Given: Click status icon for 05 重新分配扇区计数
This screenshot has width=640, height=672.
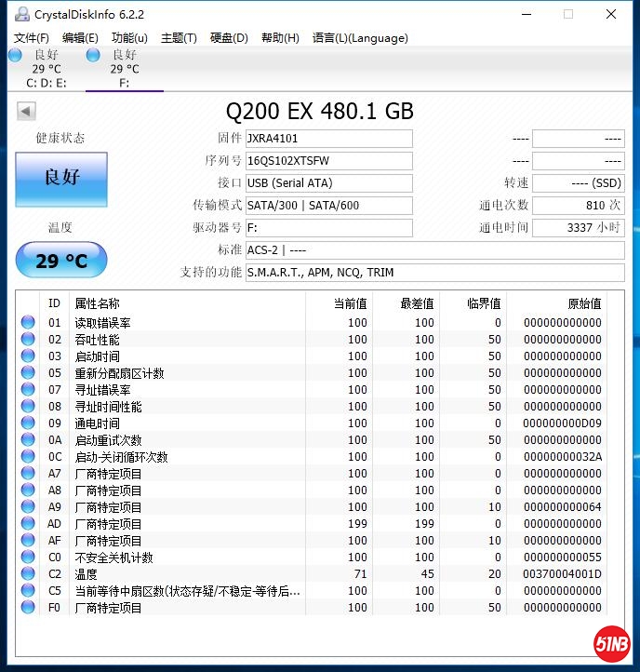Looking at the screenshot, I should (28, 373).
